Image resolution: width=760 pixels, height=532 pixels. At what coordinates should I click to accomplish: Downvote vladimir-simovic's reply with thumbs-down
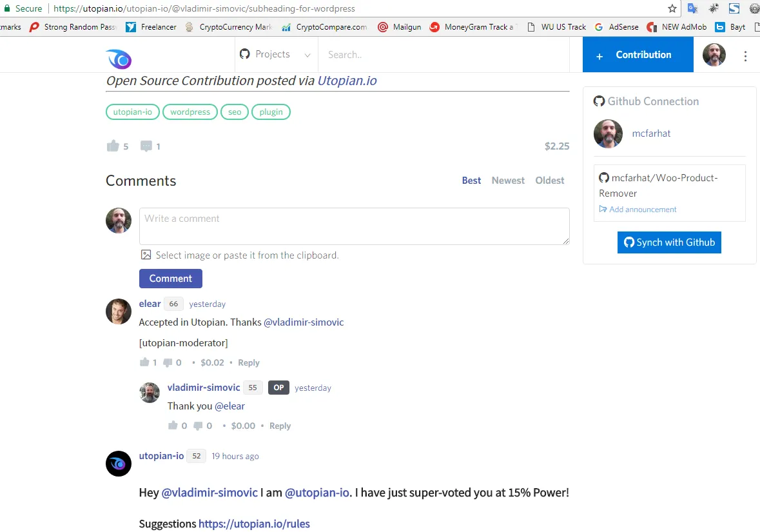coord(198,426)
